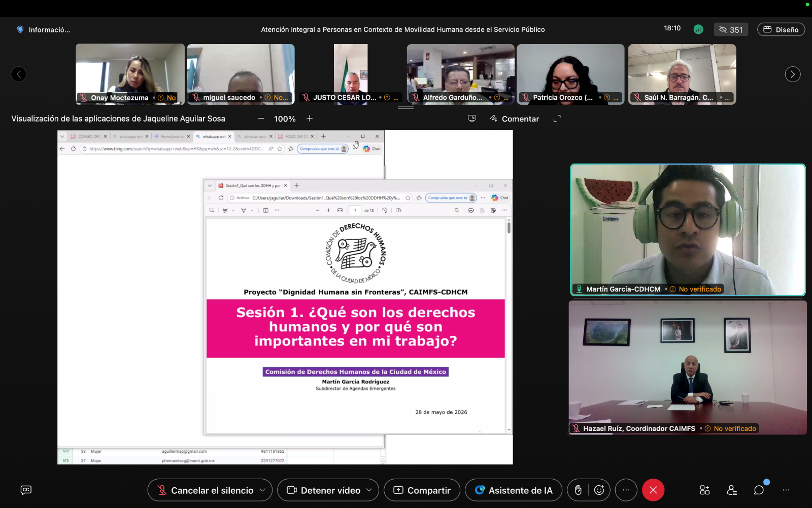The width and height of the screenshot is (812, 508).
Task: Click the screen control icon beside Comentar
Action: 472,118
